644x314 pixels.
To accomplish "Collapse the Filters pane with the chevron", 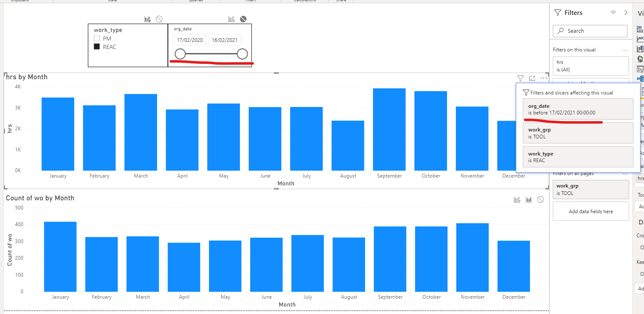I will click(x=626, y=12).
